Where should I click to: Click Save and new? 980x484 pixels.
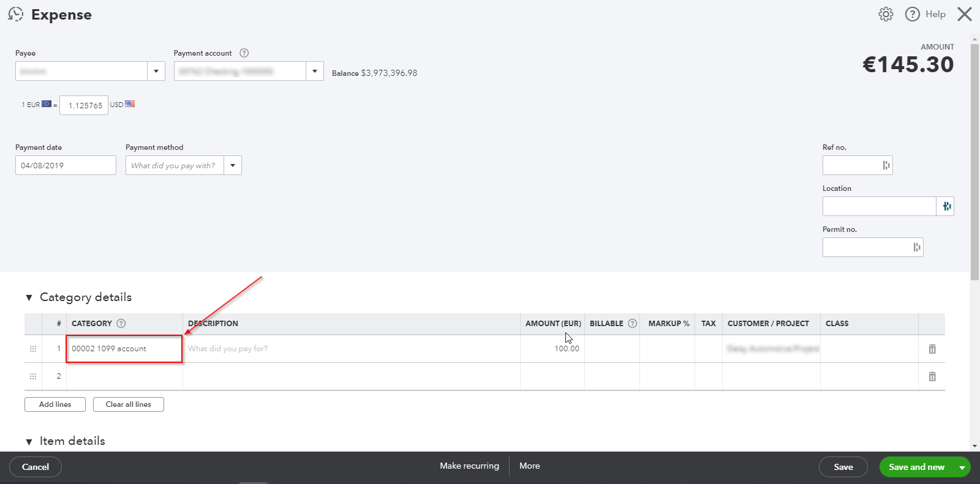916,467
